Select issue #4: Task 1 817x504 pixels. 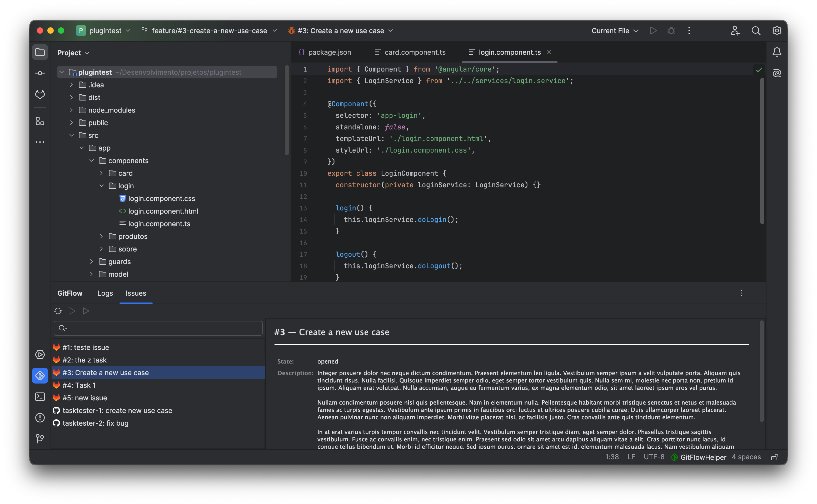[x=158, y=385]
